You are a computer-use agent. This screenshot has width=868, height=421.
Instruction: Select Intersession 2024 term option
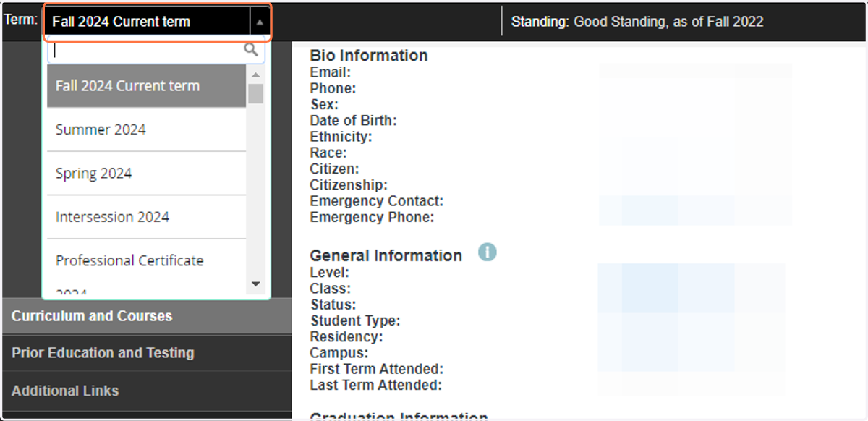[147, 217]
